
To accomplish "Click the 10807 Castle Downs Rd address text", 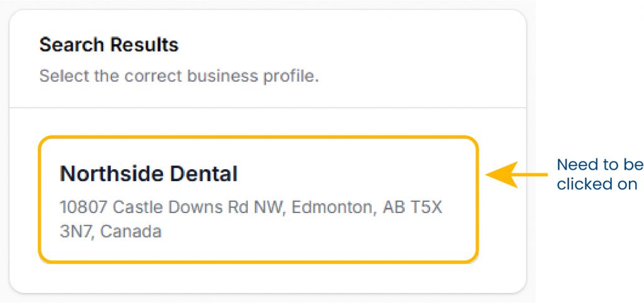I will (250, 207).
